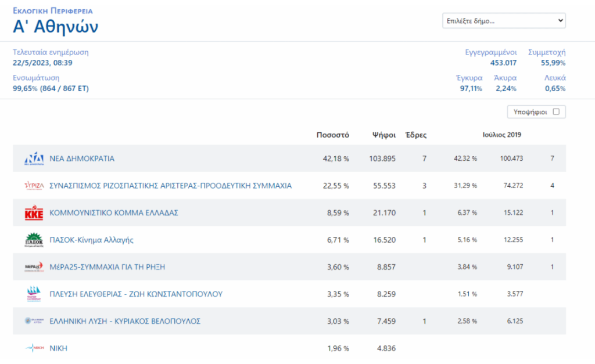Screen dimensions: 595x364
Task: Open the ΝΕΑ ΔΗΜΟΚΡΑΤΙΑ party link
Action: click(x=82, y=158)
